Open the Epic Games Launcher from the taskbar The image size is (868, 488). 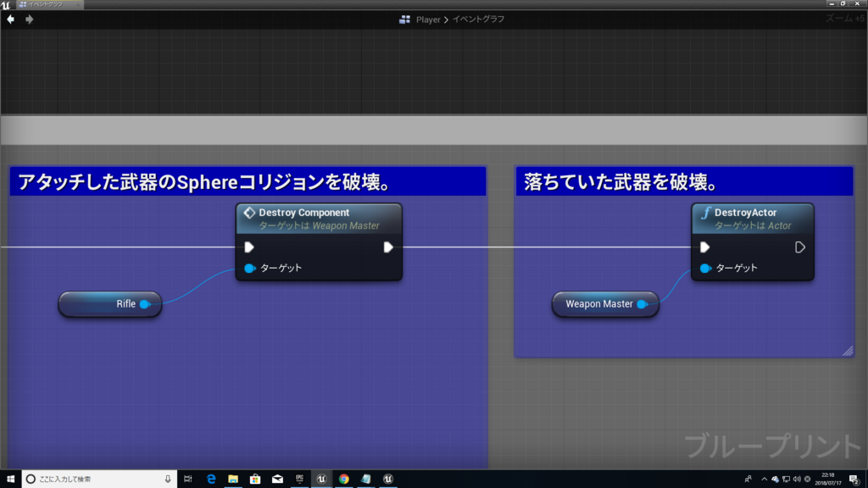[298, 479]
